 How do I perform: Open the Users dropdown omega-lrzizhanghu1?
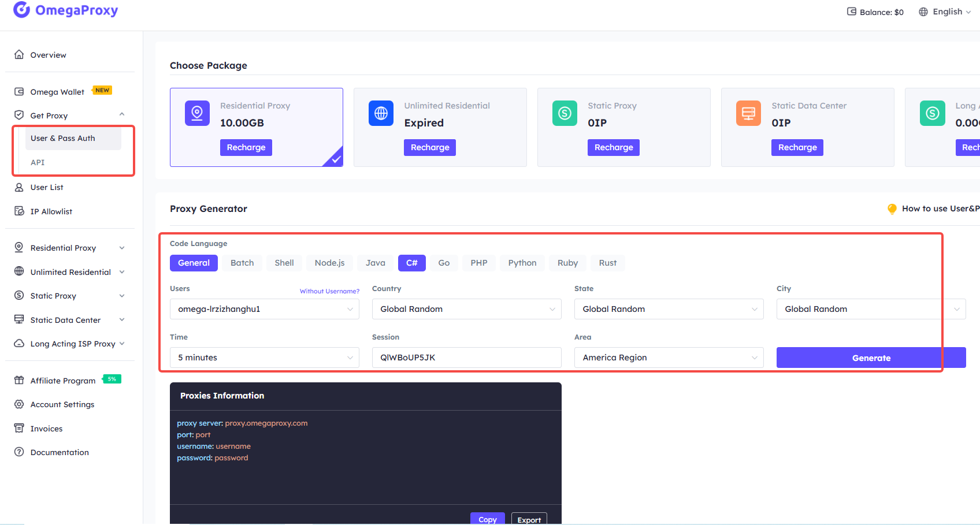click(x=265, y=309)
